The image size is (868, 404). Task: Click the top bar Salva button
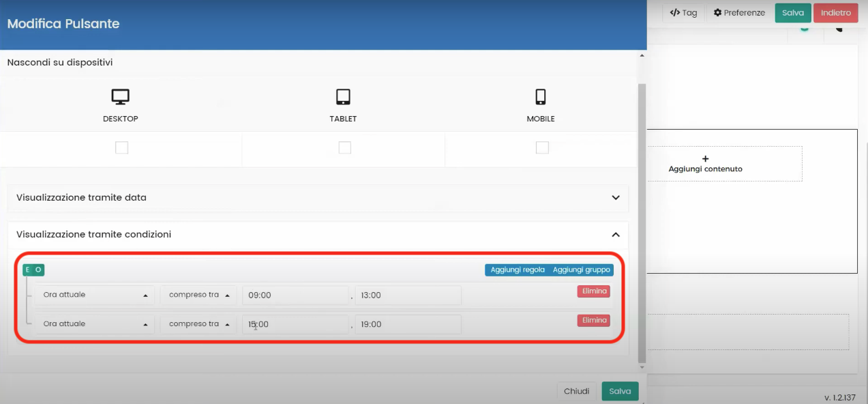[793, 13]
